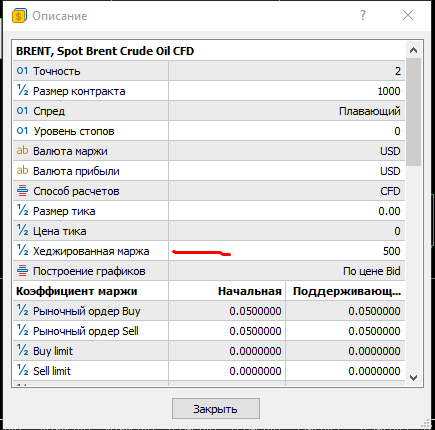Image resolution: width=435 pixels, height=430 pixels.
Task: Select the Валюта прибыли label
Action: coord(76,171)
